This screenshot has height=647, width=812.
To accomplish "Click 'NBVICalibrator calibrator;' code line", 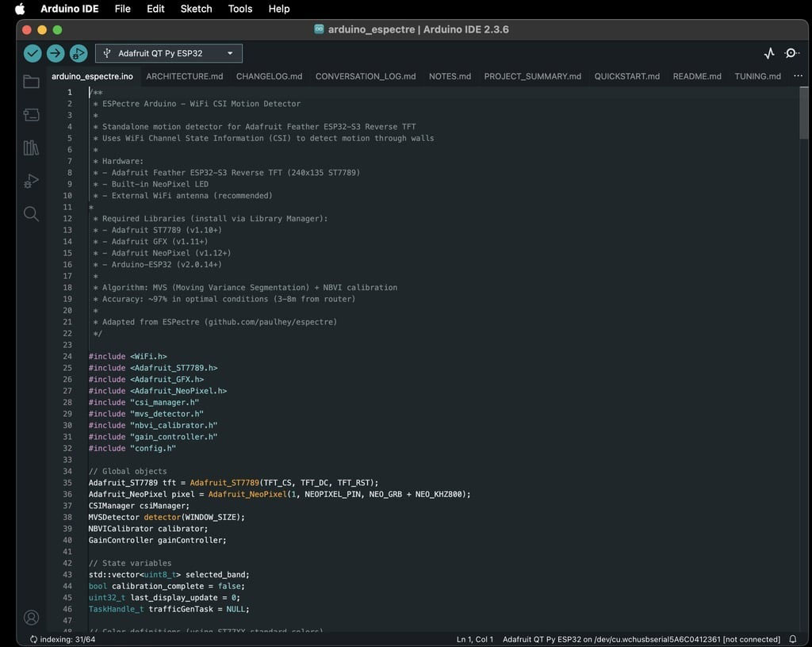I will [148, 529].
